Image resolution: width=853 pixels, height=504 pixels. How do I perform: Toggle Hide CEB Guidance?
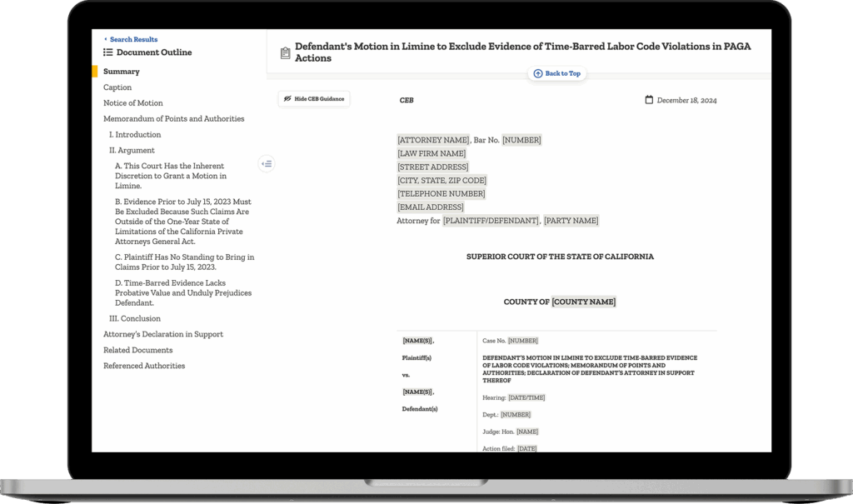314,98
